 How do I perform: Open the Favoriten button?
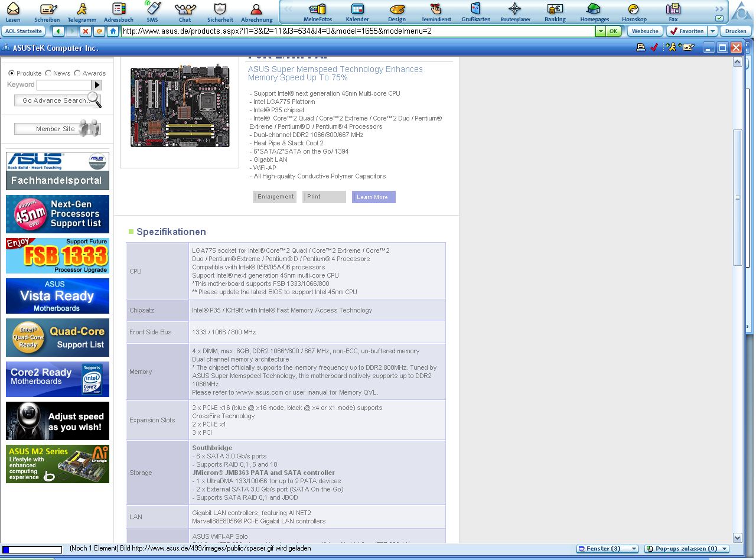tap(687, 31)
